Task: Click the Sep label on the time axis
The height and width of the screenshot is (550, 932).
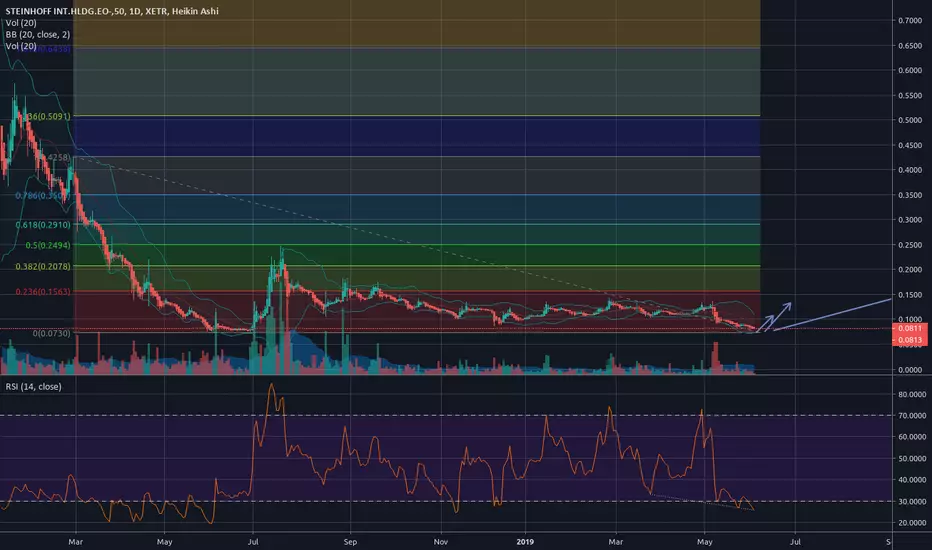Action: [x=350, y=542]
